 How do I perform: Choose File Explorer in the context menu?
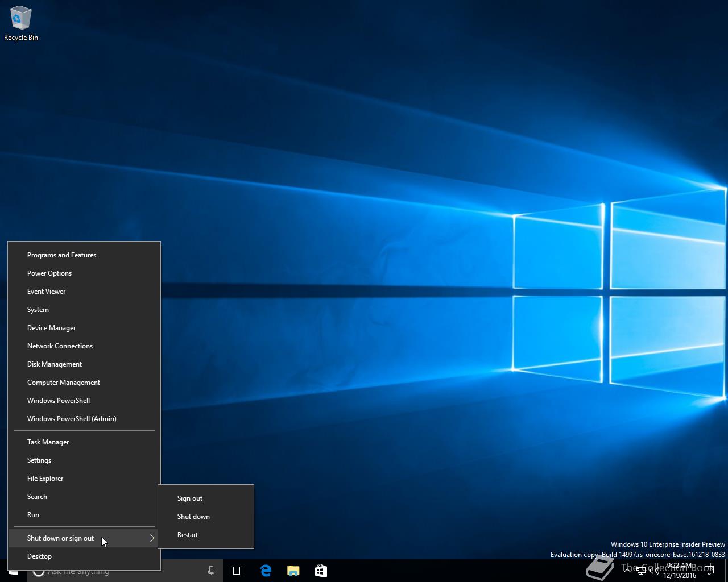tap(84, 479)
